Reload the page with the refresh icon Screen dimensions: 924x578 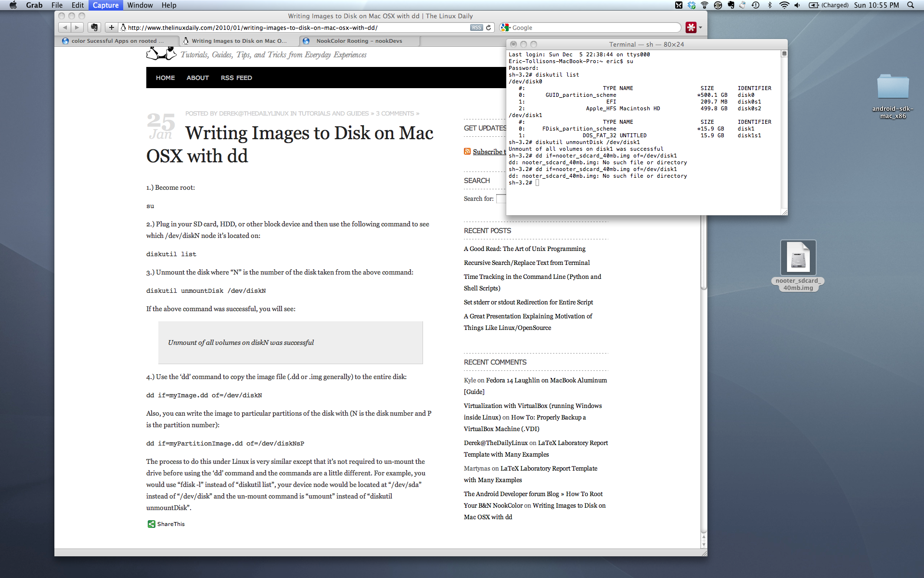tap(488, 27)
